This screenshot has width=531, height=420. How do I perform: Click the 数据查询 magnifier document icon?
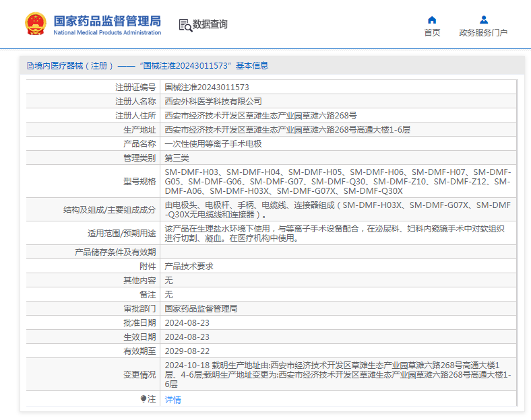pyautogui.click(x=185, y=25)
